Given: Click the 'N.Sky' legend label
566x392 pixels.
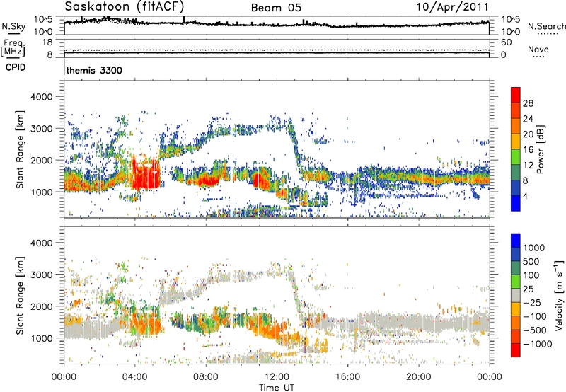Looking at the screenshot, I should point(13,26).
